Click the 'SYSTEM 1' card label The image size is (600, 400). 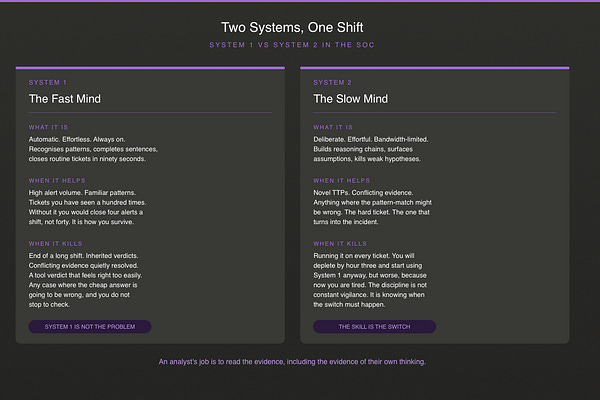coord(48,82)
